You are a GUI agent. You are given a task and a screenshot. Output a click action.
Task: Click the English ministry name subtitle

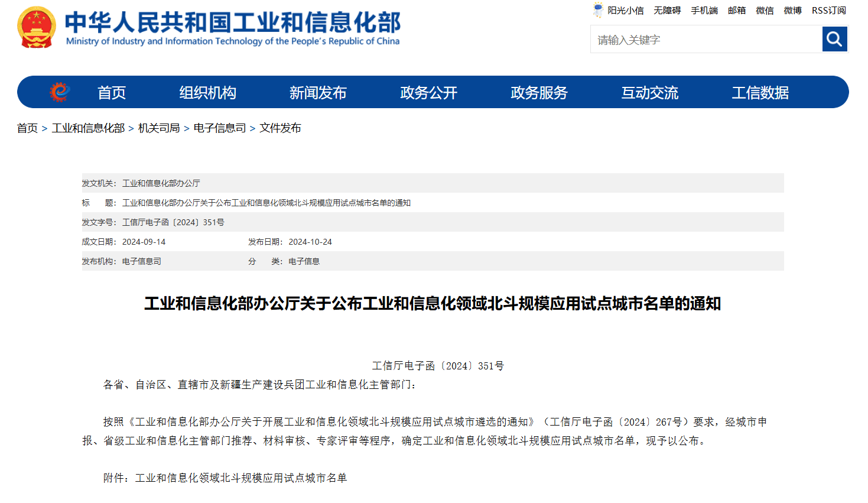pyautogui.click(x=233, y=41)
